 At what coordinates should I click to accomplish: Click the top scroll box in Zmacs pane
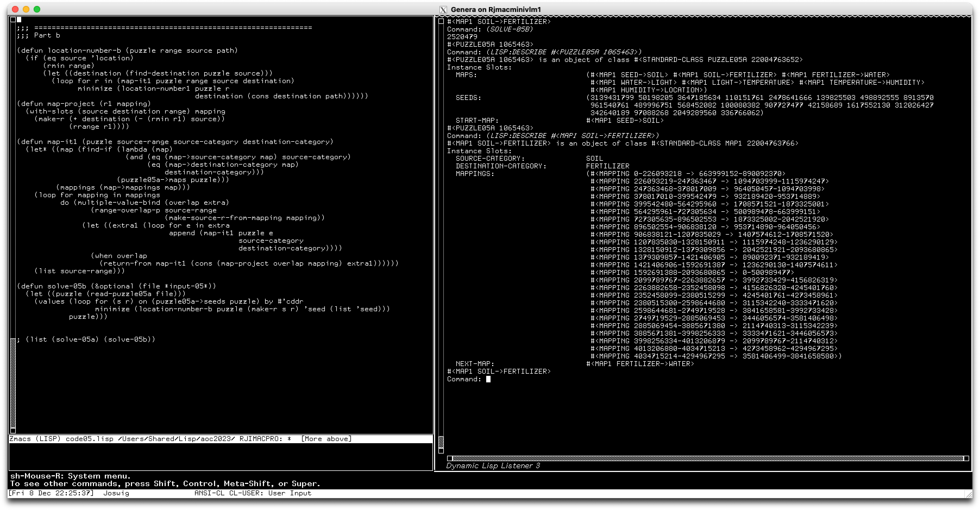point(13,19)
